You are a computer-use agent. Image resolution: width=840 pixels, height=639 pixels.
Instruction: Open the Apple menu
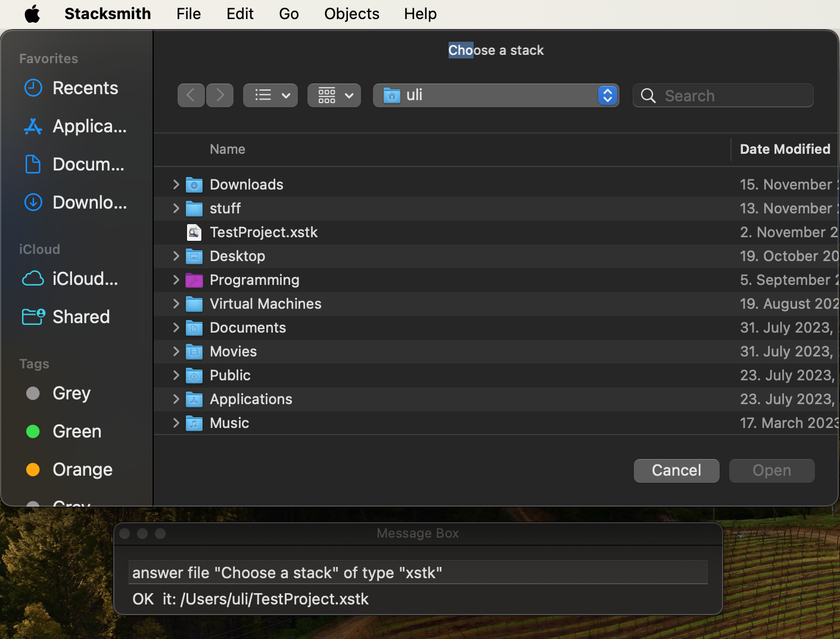[32, 14]
